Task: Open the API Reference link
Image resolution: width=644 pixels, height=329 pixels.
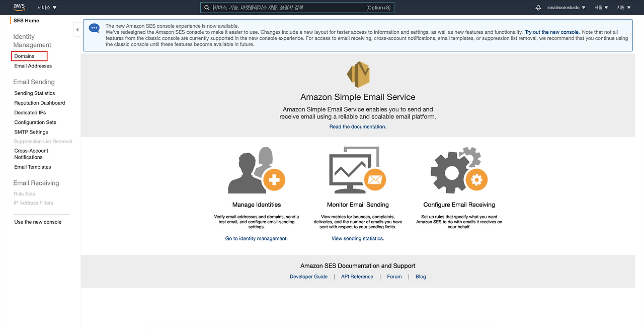Action: pyautogui.click(x=357, y=277)
